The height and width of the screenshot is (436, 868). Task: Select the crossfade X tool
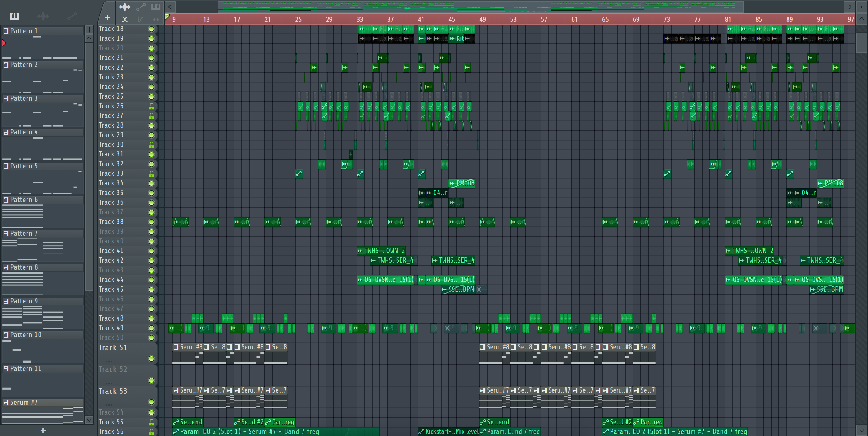point(125,19)
